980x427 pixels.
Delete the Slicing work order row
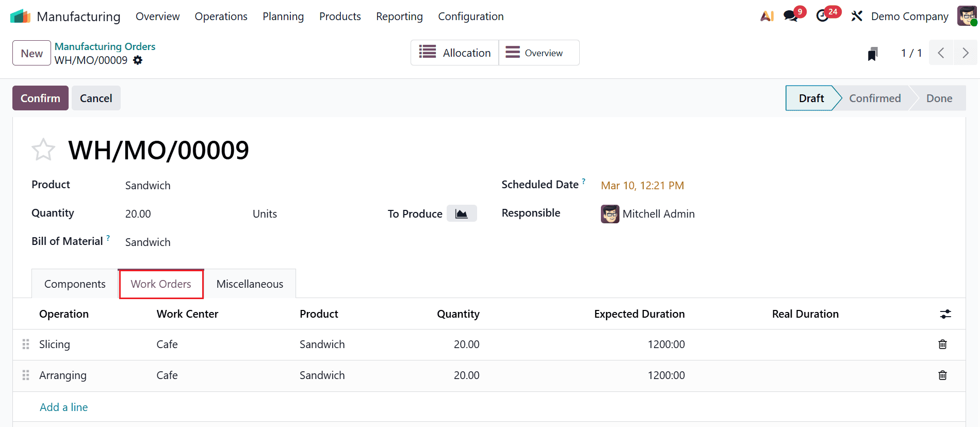(943, 344)
